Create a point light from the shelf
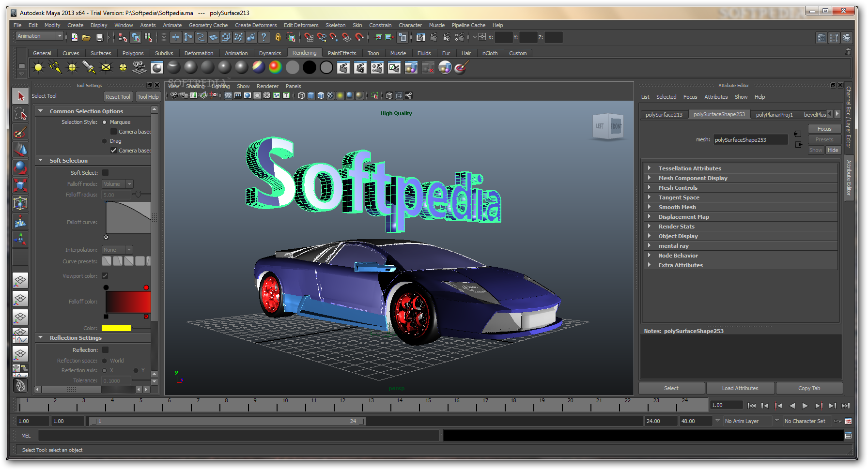 [x=72, y=68]
